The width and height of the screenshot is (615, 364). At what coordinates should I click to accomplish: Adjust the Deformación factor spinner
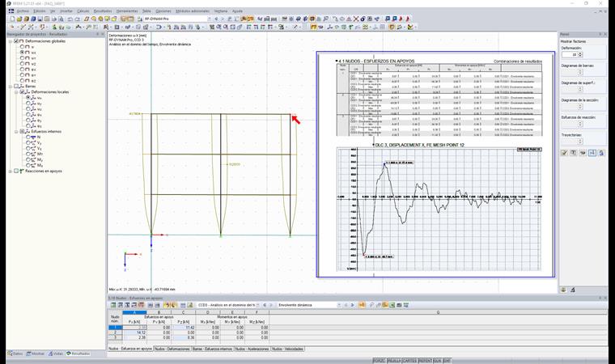tap(580, 54)
